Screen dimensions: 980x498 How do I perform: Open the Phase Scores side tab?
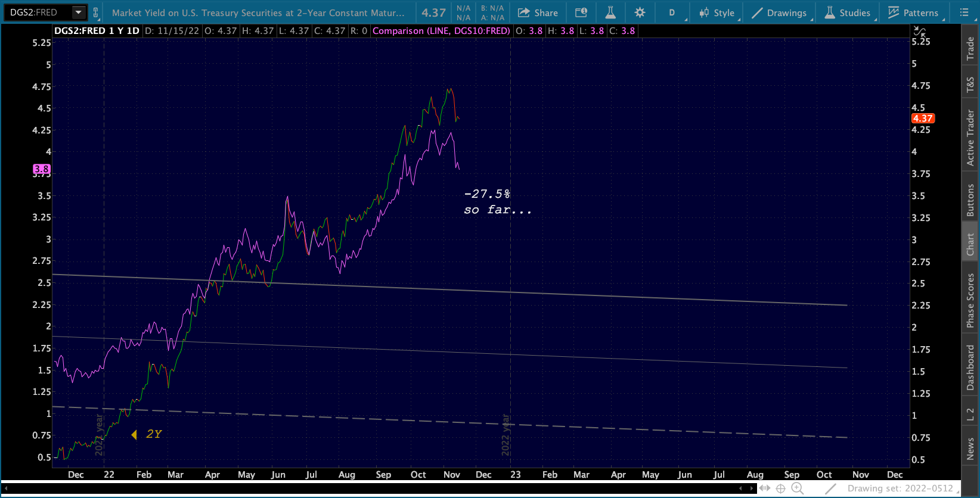click(970, 300)
